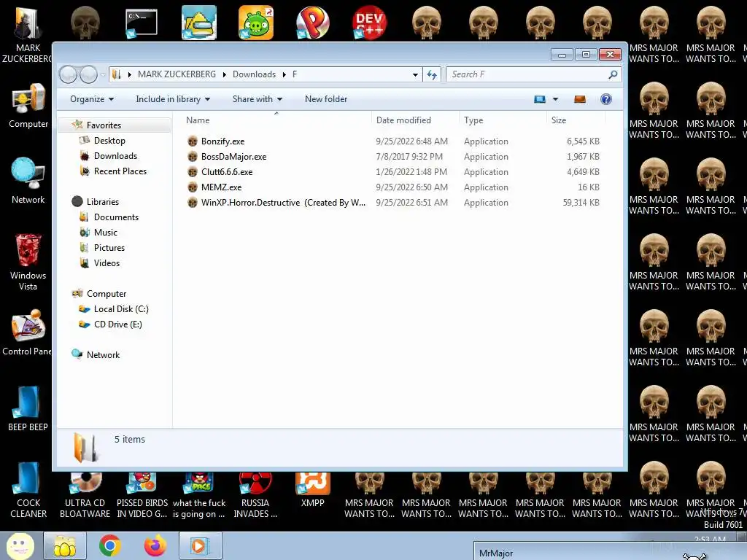Open Include in library menu
The width and height of the screenshot is (747, 560).
click(173, 99)
